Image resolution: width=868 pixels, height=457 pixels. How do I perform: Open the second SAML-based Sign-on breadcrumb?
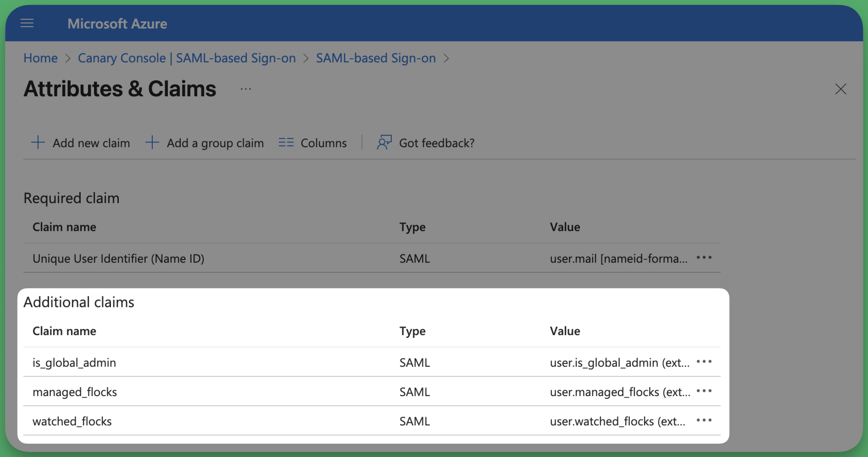376,58
